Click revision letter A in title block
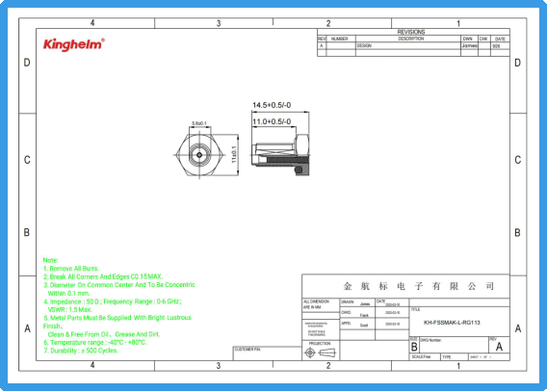This screenshot has width=547, height=392. [499, 347]
